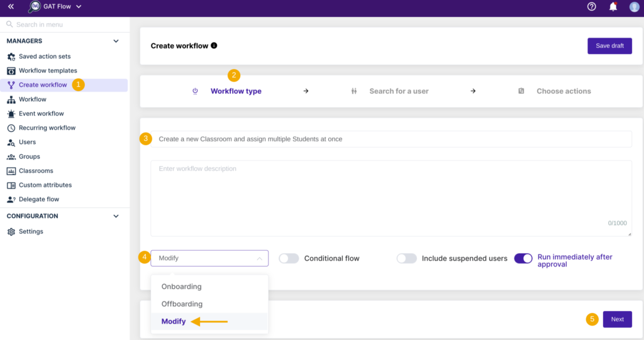Viewport: 644px width, 340px height.
Task: Click the Delegate flow person icon
Action: click(11, 200)
